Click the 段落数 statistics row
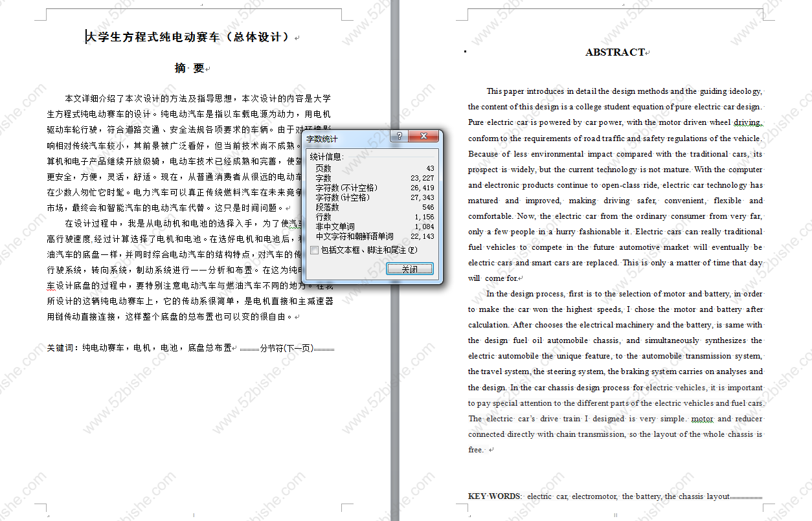The image size is (812, 521). coord(374,207)
